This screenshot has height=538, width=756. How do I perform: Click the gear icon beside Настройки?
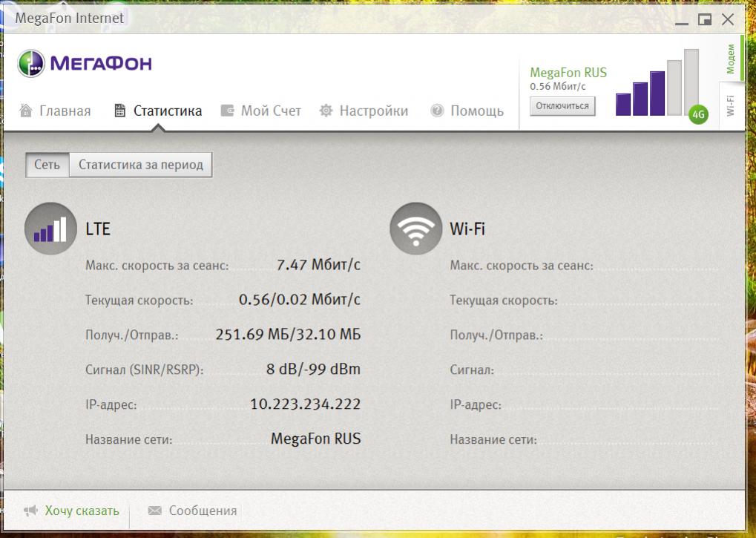[x=326, y=111]
